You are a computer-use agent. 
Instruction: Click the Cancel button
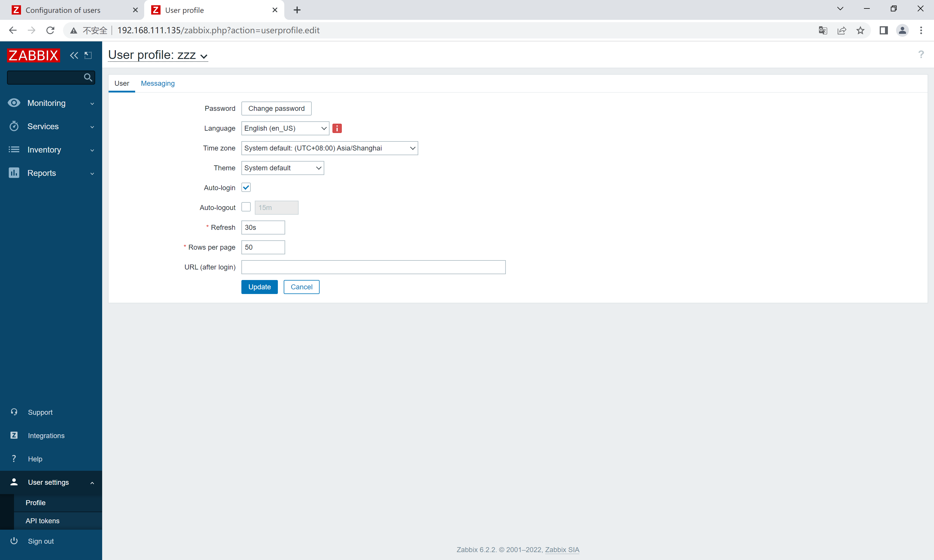[301, 287]
